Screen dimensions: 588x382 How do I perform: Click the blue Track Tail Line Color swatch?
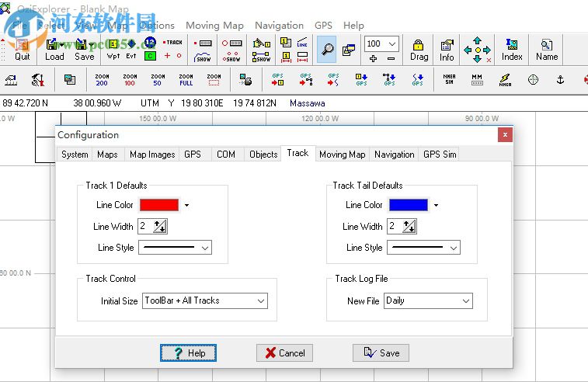point(409,205)
